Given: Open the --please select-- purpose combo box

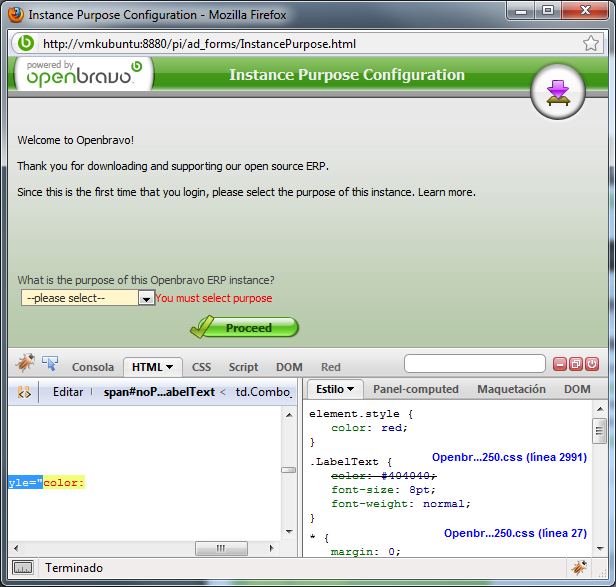Looking at the screenshot, I should point(88,298).
